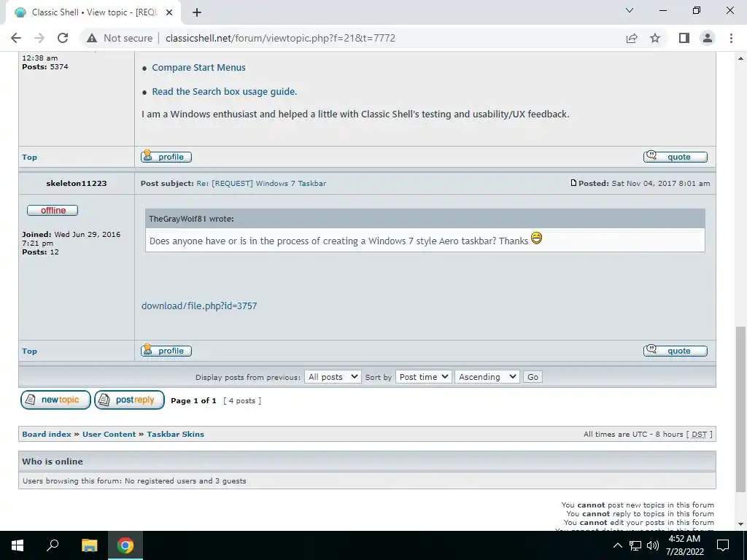Click the DST abbreviation text
The height and width of the screenshot is (560, 747).
(x=699, y=435)
